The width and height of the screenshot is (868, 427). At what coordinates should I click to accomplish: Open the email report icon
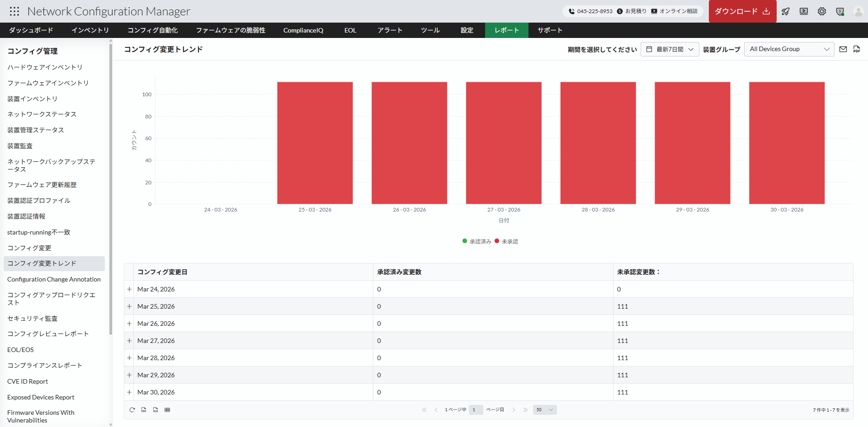[x=843, y=49]
